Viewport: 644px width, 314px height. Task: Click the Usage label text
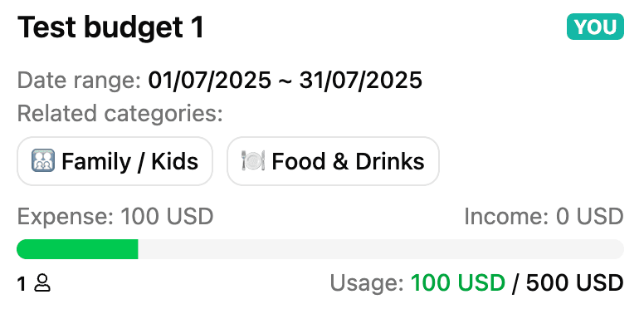click(x=367, y=283)
